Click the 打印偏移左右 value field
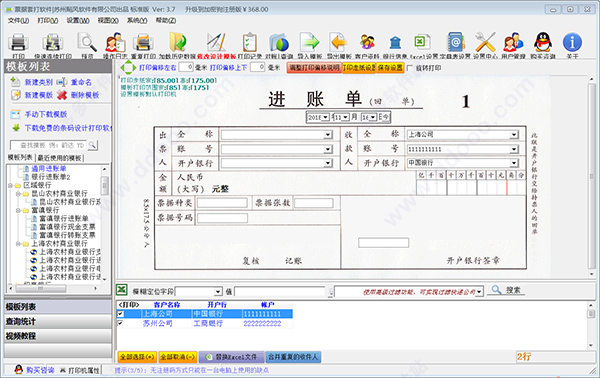This screenshot has height=378, width=600. 186,67
